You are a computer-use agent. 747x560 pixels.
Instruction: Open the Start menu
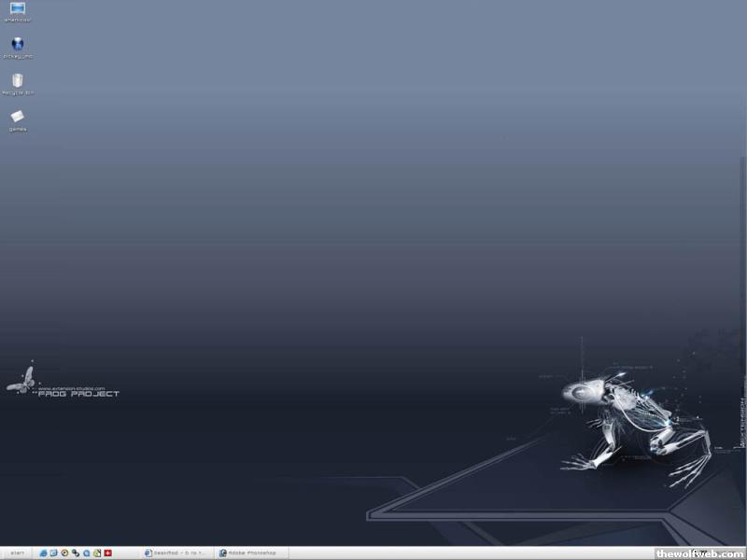[x=17, y=553]
